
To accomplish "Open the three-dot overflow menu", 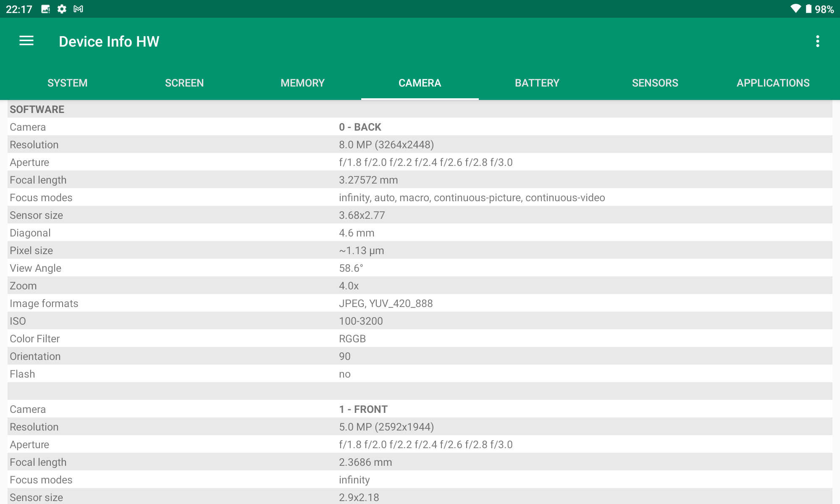I will click(817, 41).
